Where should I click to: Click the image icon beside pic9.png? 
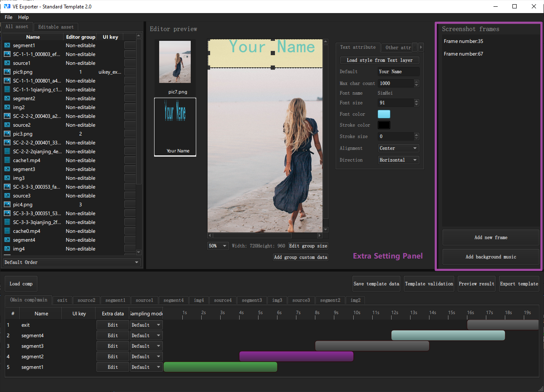[x=7, y=72]
